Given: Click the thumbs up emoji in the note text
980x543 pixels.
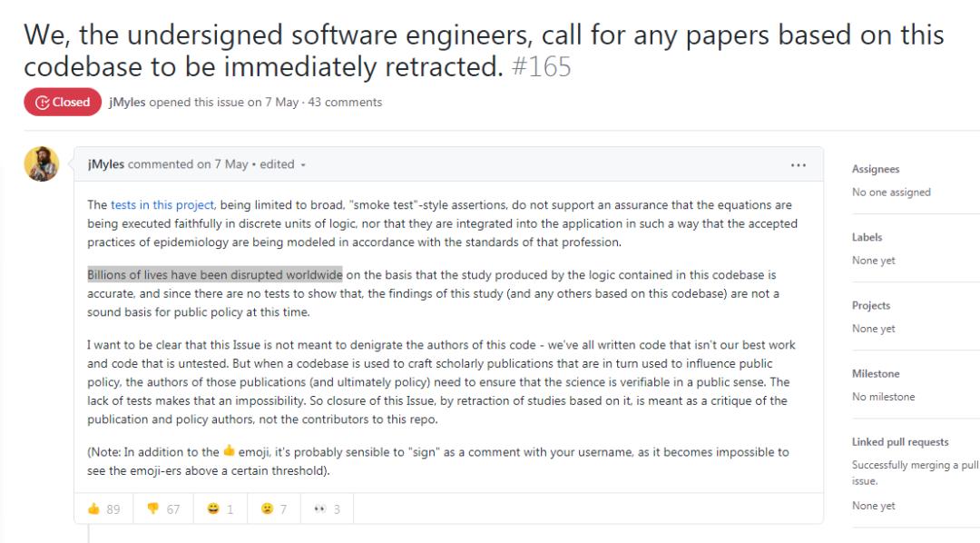Looking at the screenshot, I should click(x=229, y=450).
